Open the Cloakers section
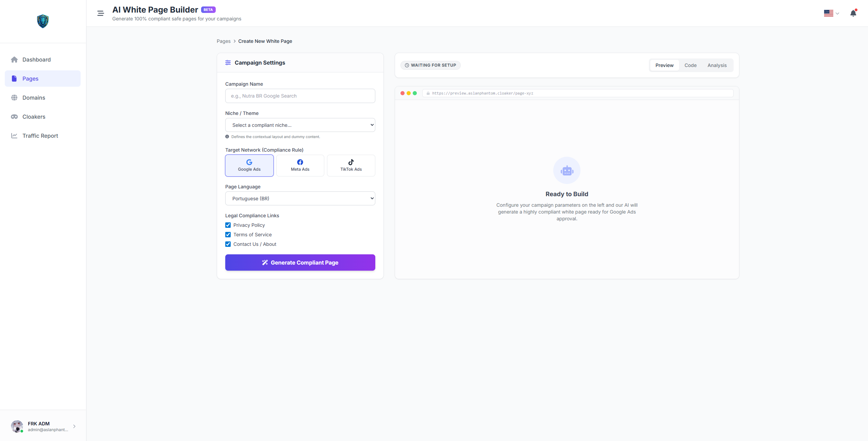 pyautogui.click(x=34, y=117)
